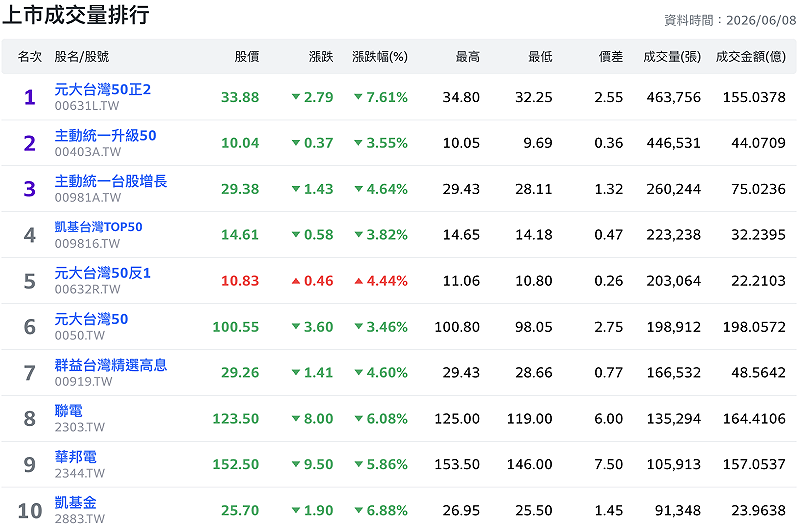Click the rank number 1
Viewport: 800px width, 531px height.
pos(30,97)
